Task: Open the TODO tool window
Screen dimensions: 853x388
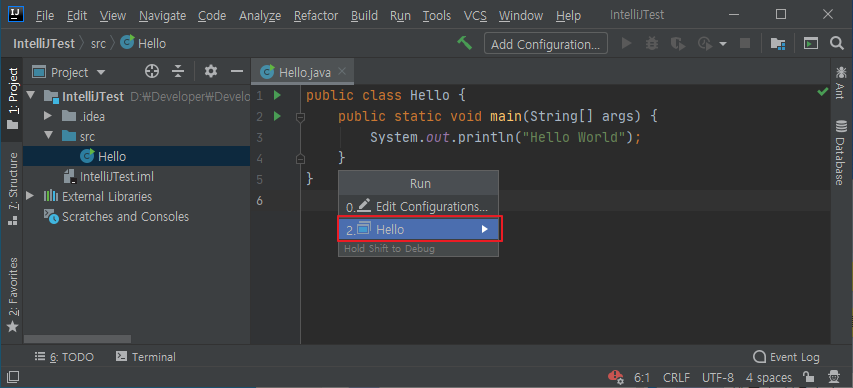Action: pos(64,357)
